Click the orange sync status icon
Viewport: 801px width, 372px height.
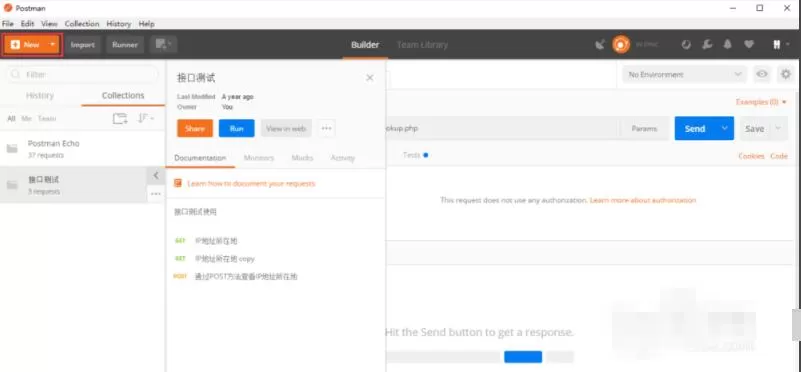[x=621, y=45]
